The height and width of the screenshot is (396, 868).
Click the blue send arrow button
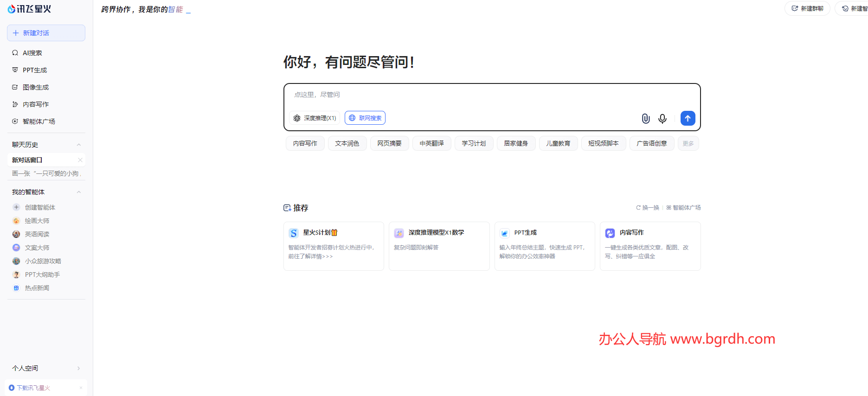click(688, 118)
